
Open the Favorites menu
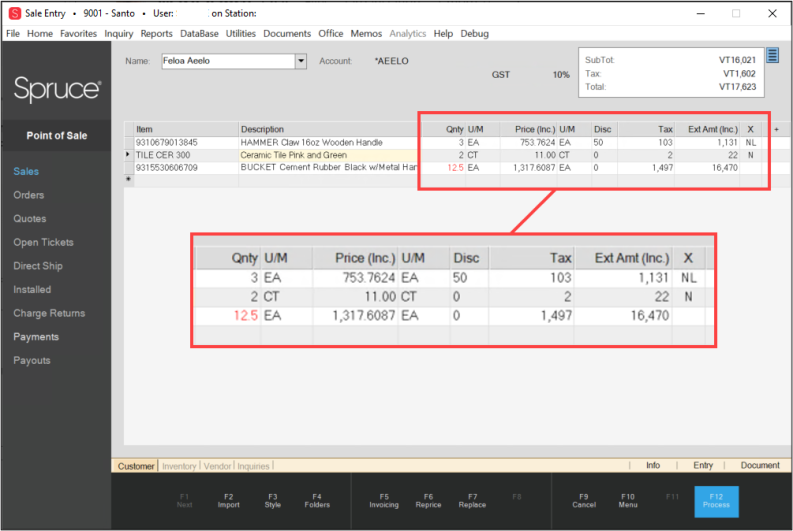coord(78,33)
